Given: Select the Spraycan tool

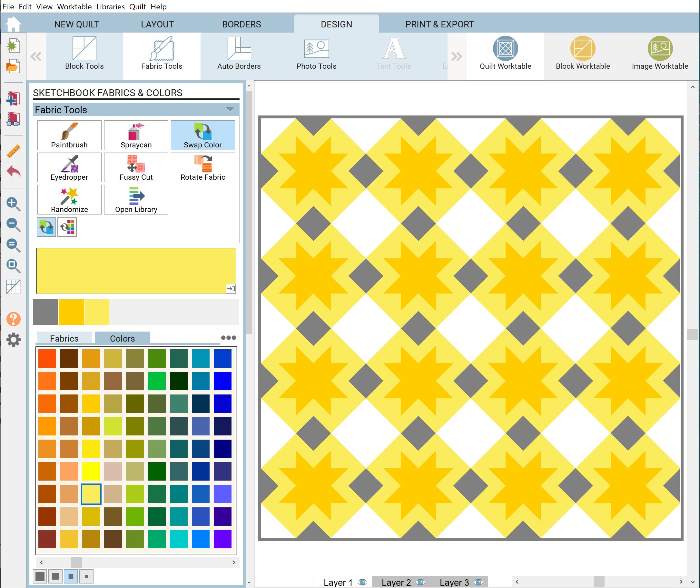Looking at the screenshot, I should coord(136,135).
